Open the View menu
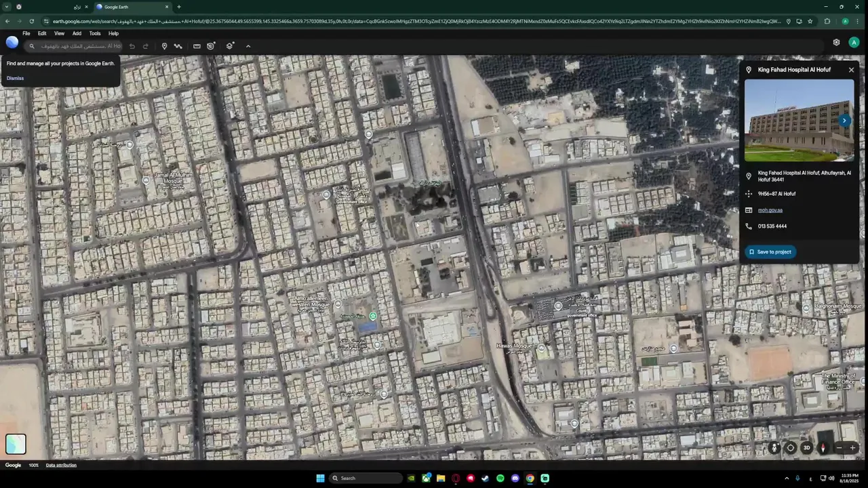 tap(59, 33)
